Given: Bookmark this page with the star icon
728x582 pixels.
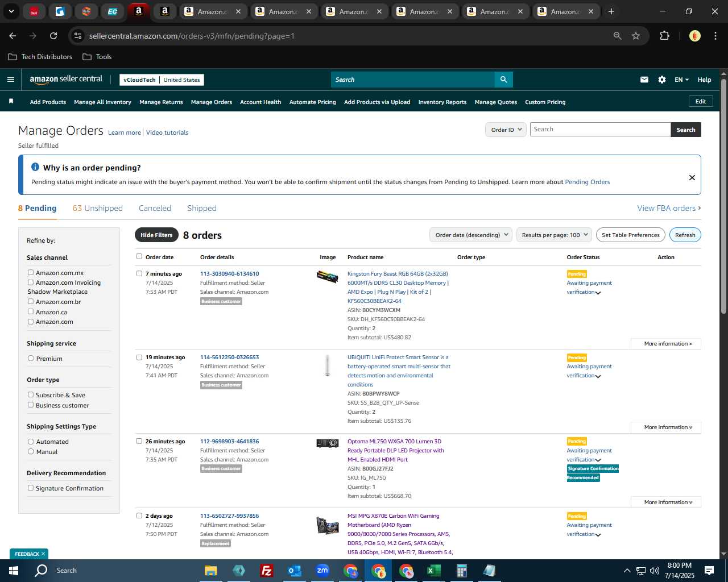Looking at the screenshot, I should point(636,36).
